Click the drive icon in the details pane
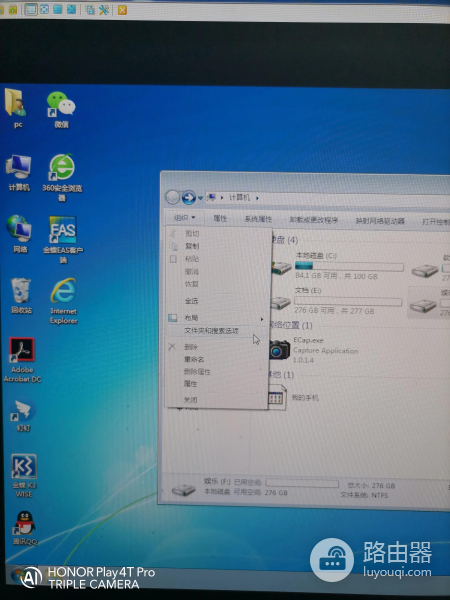The height and width of the screenshot is (600, 450). tap(184, 489)
